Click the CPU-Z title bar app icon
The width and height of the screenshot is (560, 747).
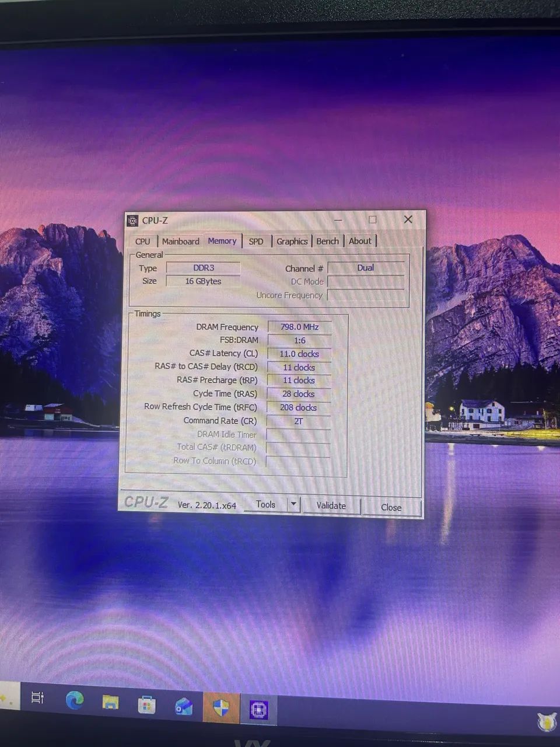(133, 221)
